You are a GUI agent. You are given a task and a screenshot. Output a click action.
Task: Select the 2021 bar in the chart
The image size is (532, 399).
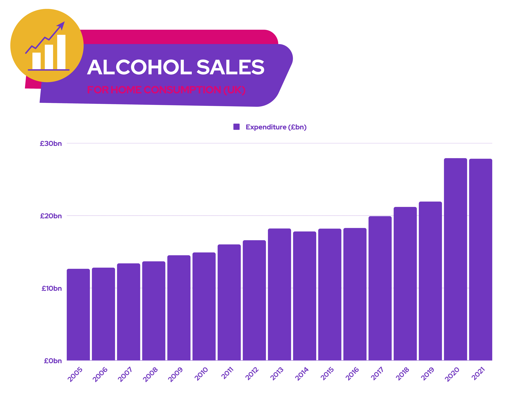pos(481,260)
